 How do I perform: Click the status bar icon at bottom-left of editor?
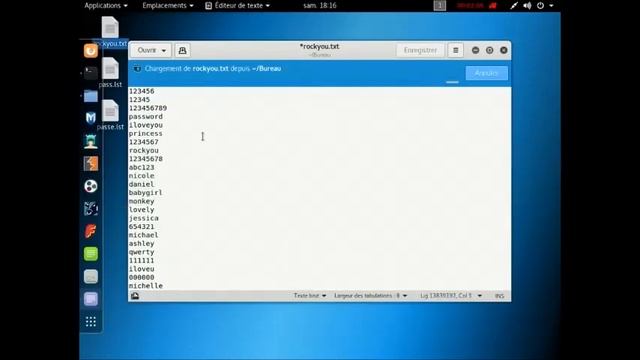point(135,296)
